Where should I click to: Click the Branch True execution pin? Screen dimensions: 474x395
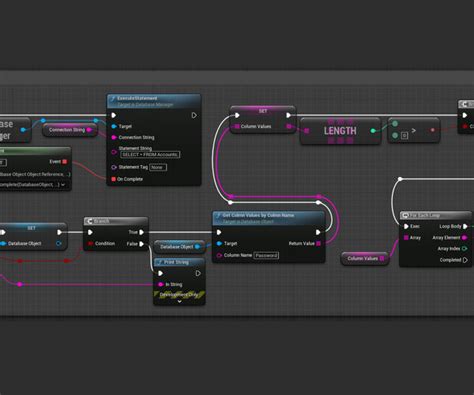(141, 232)
